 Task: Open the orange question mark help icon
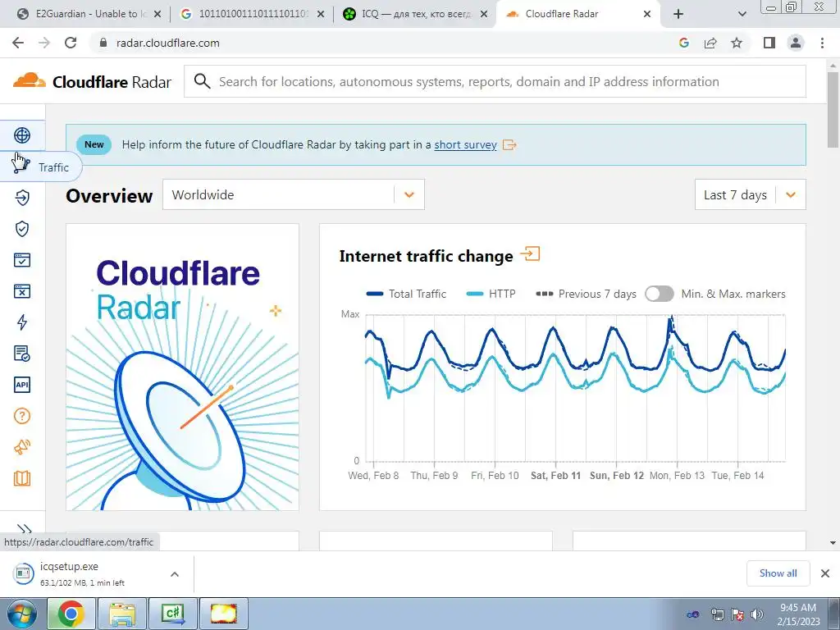[x=22, y=416]
